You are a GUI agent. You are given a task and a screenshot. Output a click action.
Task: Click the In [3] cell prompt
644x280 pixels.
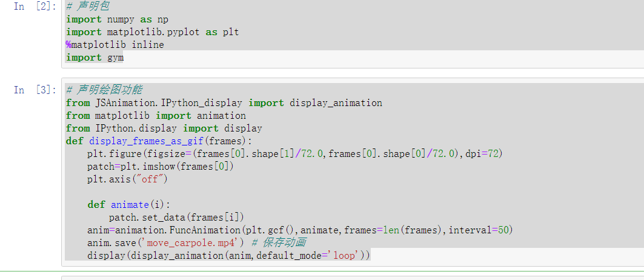tap(35, 90)
